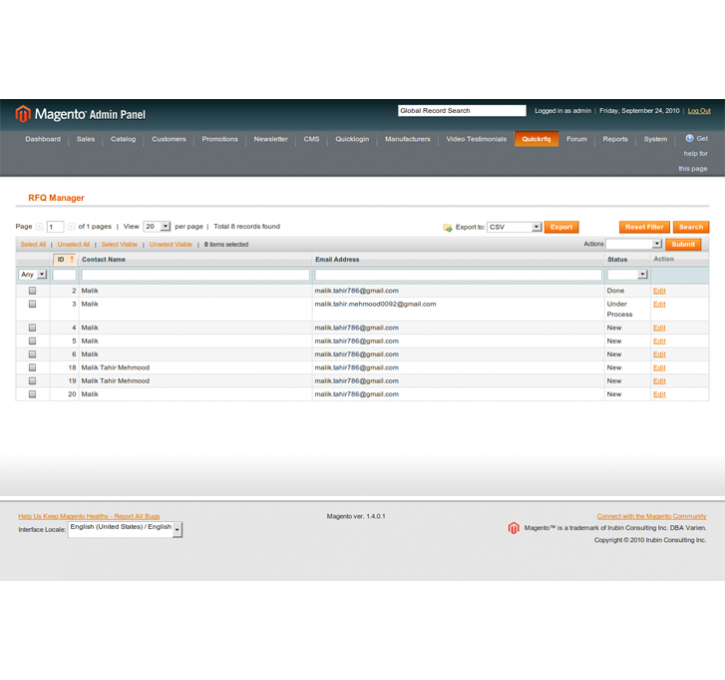The width and height of the screenshot is (725, 680).
Task: Click the Magento logo icon in header
Action: coord(23,114)
